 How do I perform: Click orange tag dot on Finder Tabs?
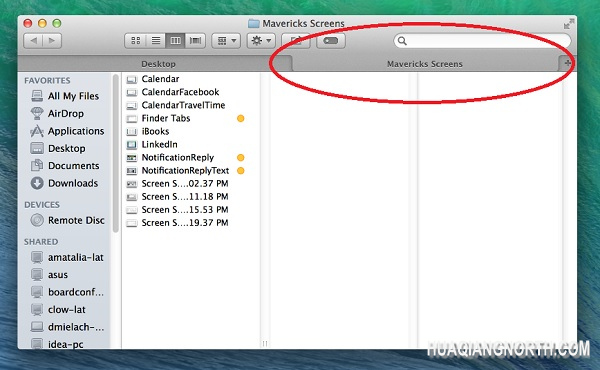[x=241, y=118]
